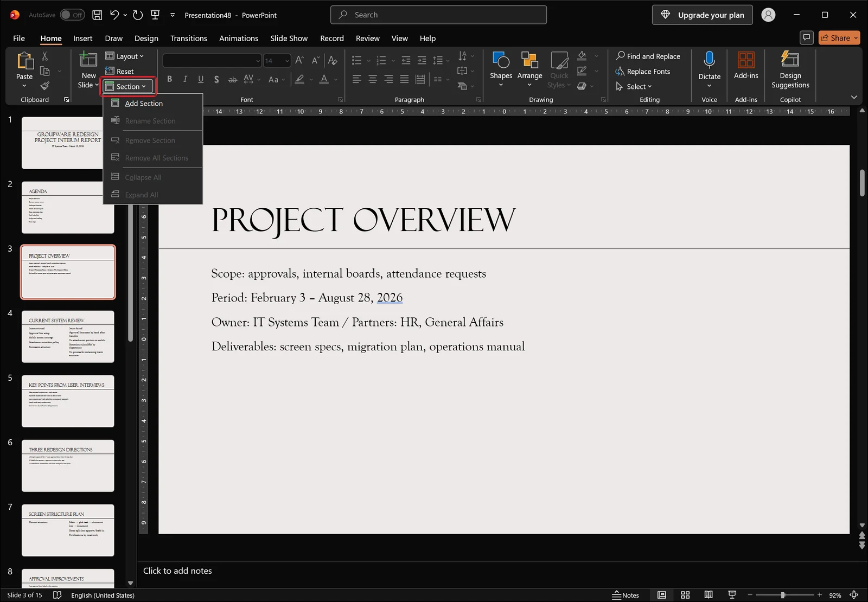
Task: Click the Redo icon
Action: [138, 15]
